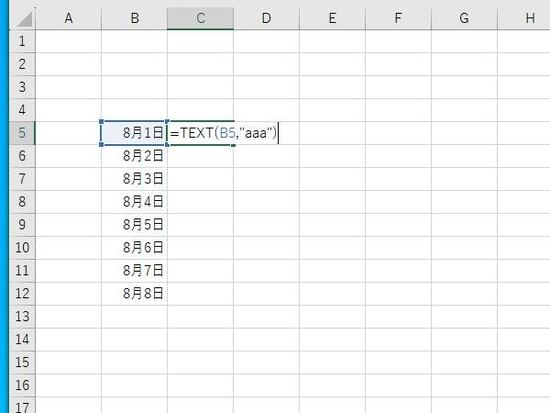Screen dimensions: 550x413
Task: Click cell containing 8月2日
Action: coord(135,156)
